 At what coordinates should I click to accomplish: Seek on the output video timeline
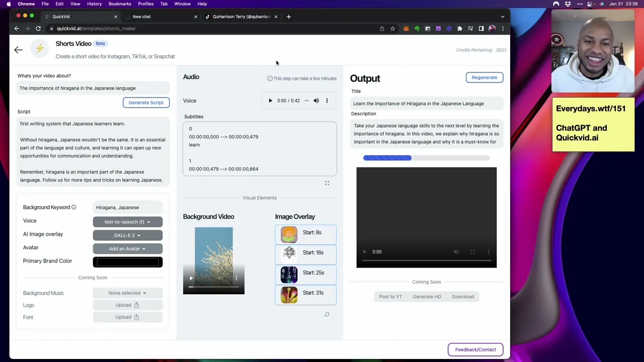[x=426, y=260]
